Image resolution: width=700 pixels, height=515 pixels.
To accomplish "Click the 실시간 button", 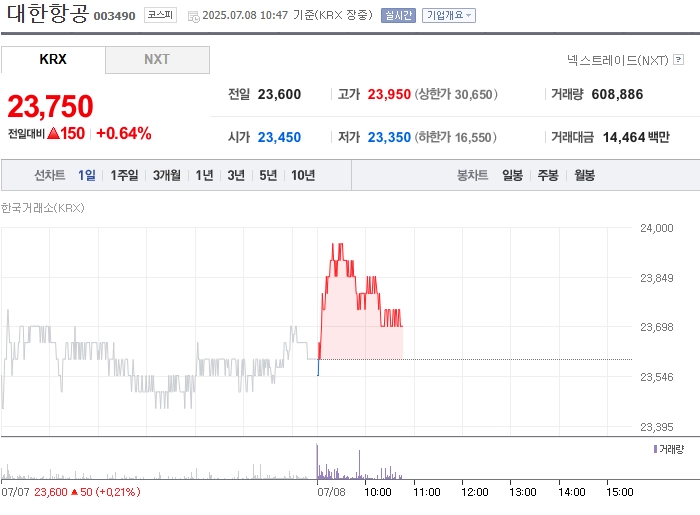I will point(398,16).
